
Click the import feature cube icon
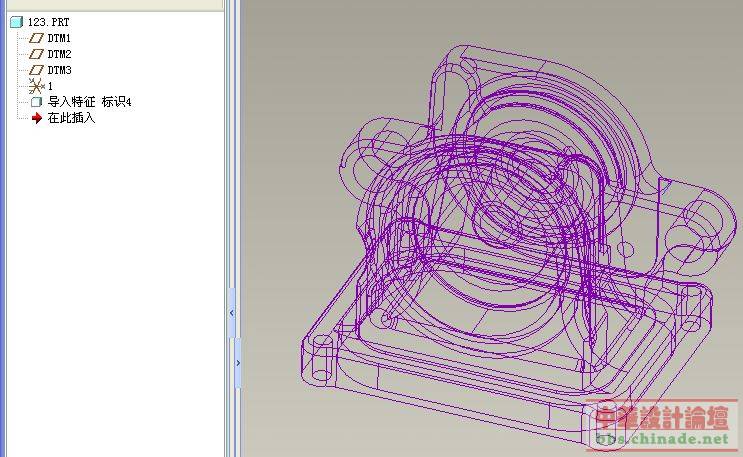pyautogui.click(x=37, y=102)
